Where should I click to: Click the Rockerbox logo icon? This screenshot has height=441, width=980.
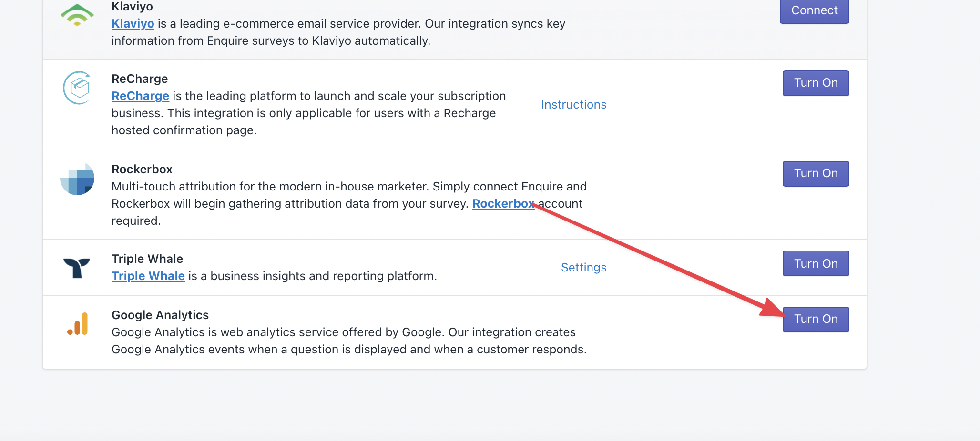pos(77,179)
